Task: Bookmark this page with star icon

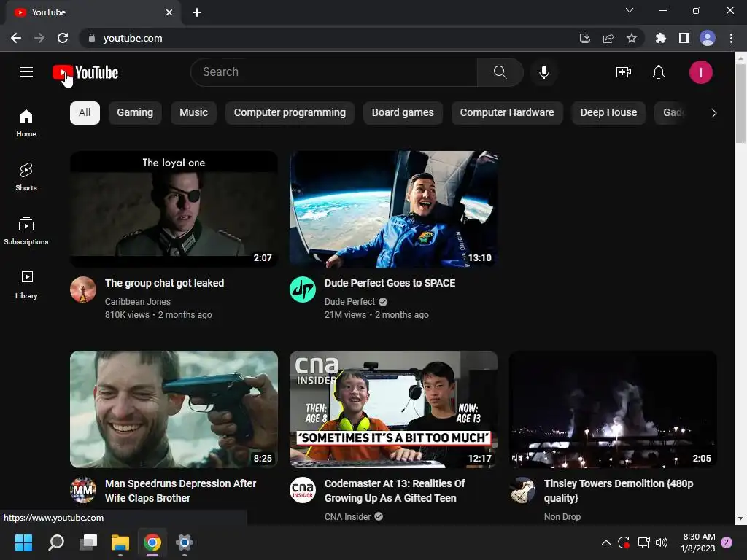Action: (x=631, y=38)
